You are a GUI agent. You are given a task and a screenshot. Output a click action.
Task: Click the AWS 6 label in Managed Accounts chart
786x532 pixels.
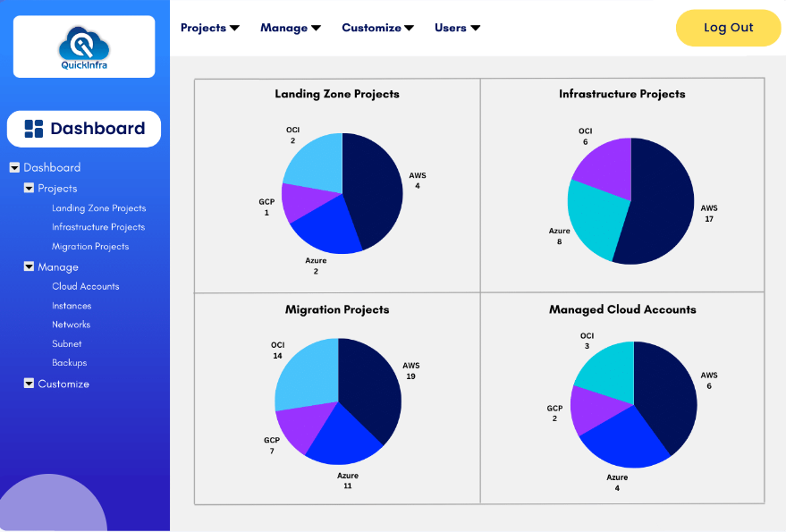coord(709,381)
